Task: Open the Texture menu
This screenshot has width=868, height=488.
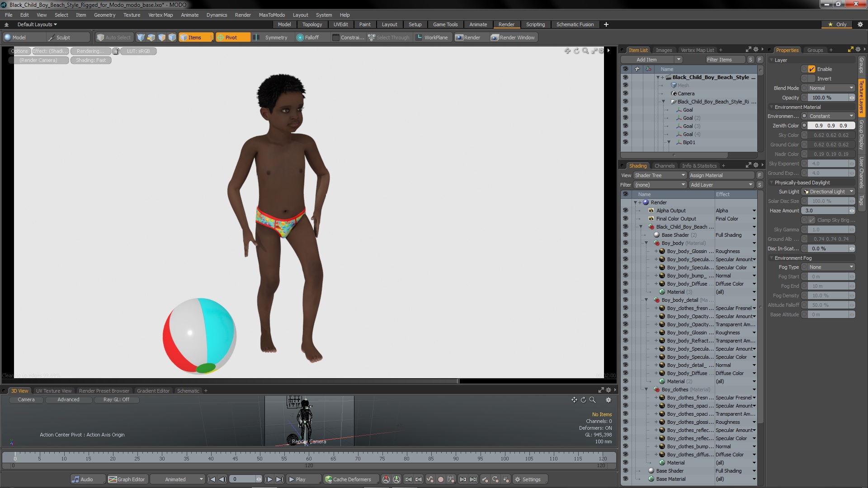Action: coord(132,15)
